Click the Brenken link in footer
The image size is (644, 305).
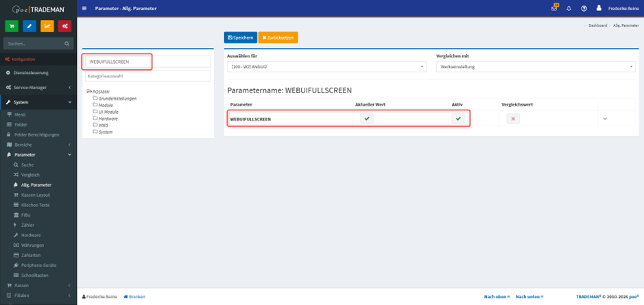pyautogui.click(x=134, y=296)
